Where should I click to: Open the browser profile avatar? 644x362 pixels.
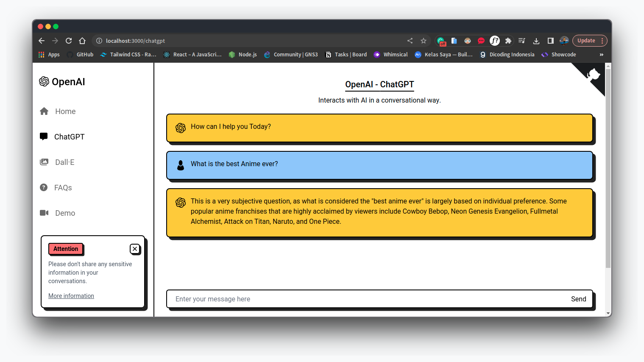tap(564, 41)
